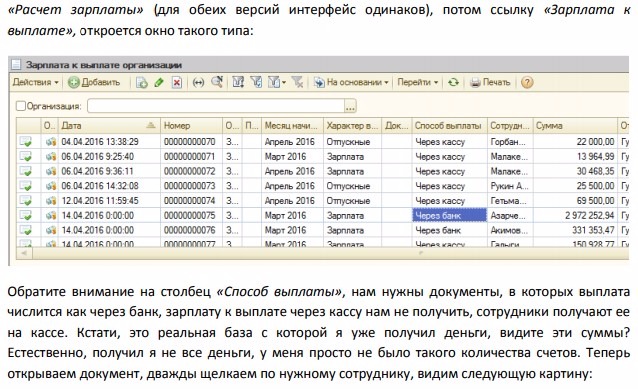Click the Печать button label
The image size is (638, 389).
point(496,83)
